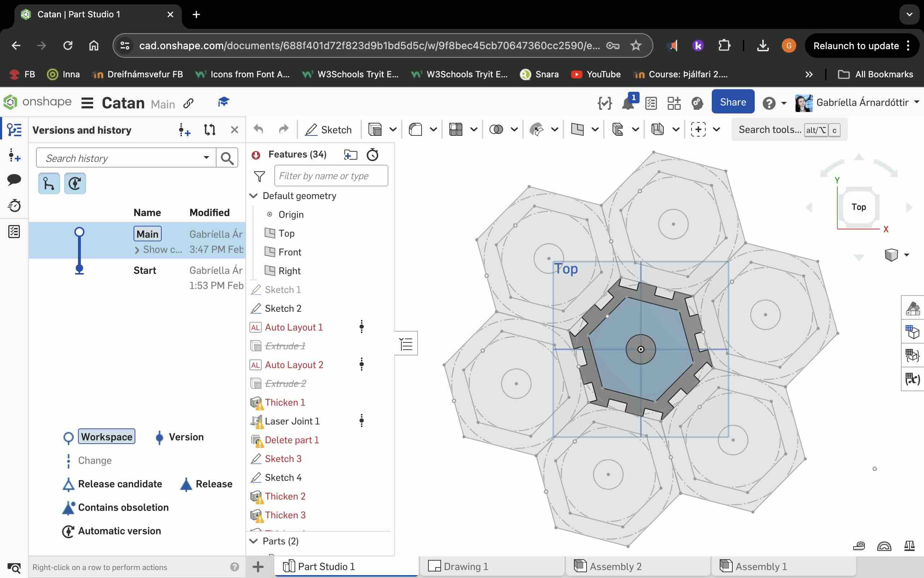Click the Add folder icon in Features
The height and width of the screenshot is (578, 924).
(350, 155)
